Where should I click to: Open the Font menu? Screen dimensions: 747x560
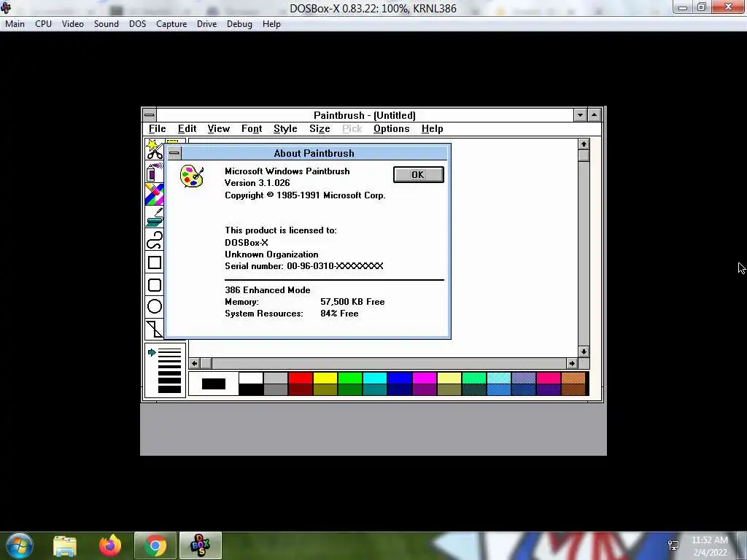252,128
